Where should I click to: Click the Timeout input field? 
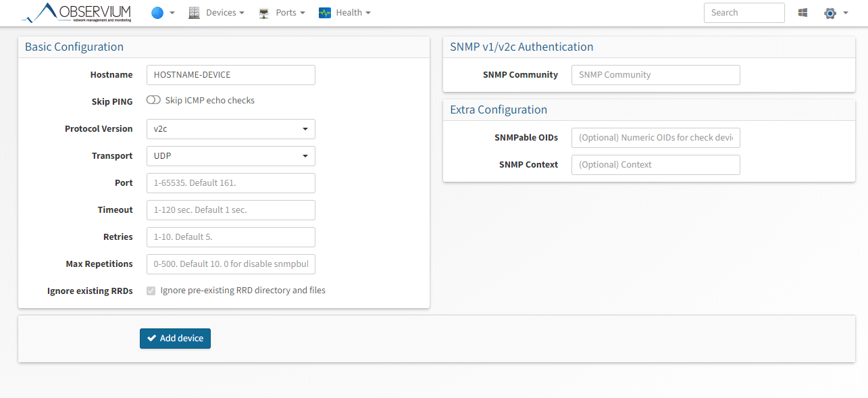[230, 210]
